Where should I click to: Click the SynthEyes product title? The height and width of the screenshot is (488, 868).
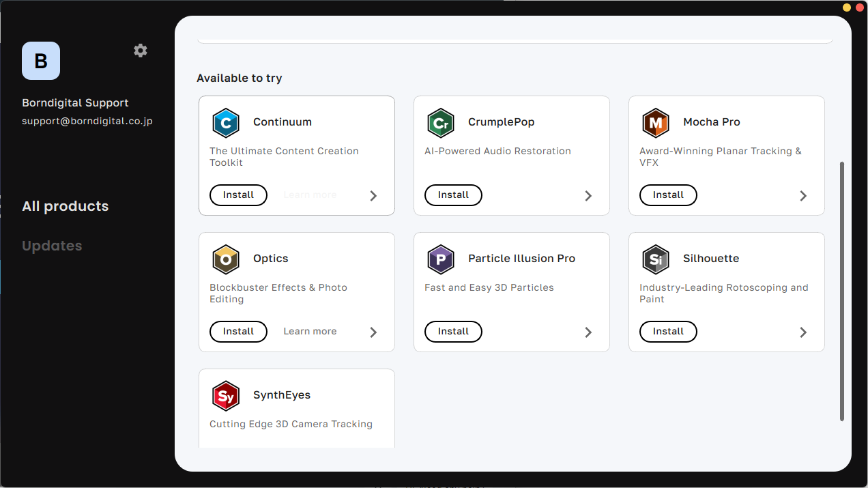[282, 395]
